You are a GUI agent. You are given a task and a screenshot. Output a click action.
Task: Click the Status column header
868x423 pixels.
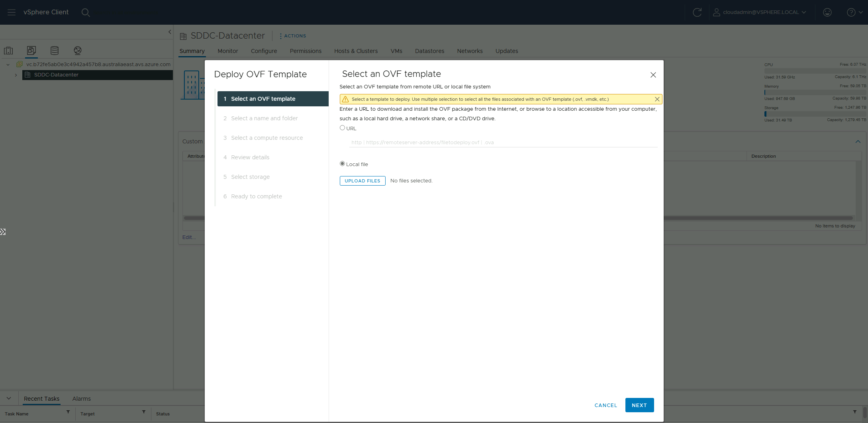tap(163, 414)
